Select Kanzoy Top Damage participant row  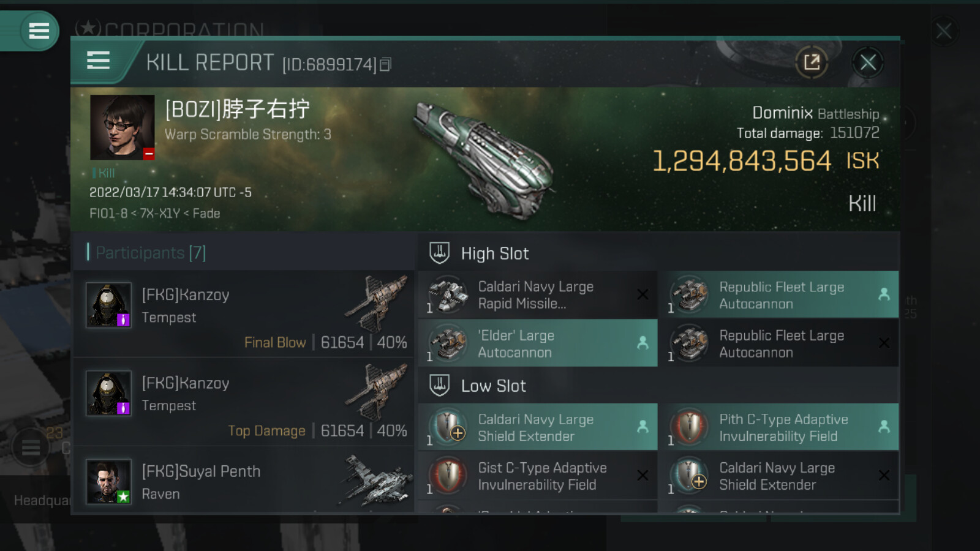[244, 402]
